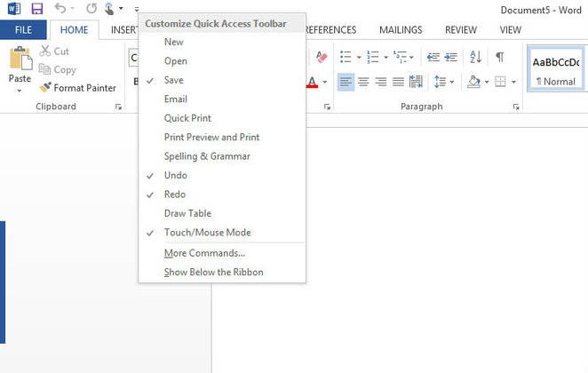Click the Sort A-Z icon

(475, 57)
